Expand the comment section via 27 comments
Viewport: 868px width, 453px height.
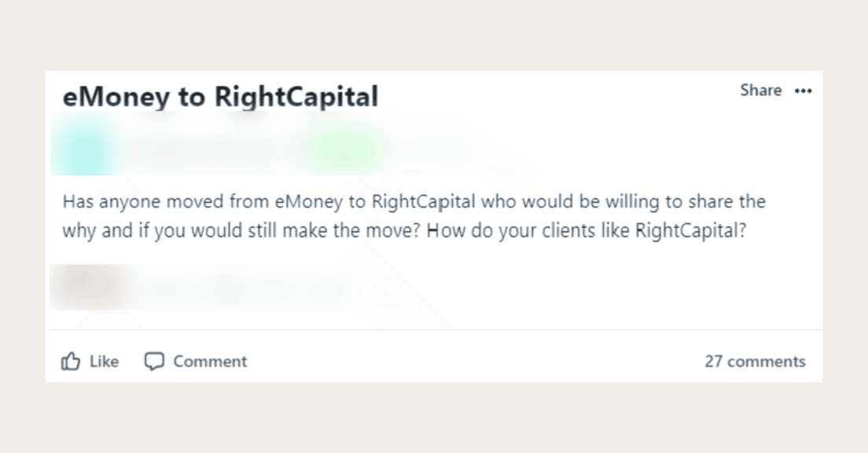756,361
